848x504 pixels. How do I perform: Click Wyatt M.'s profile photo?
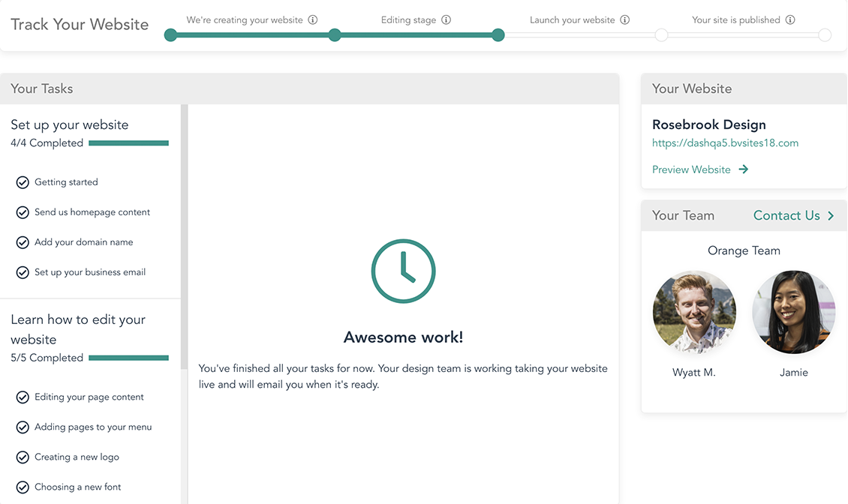tap(694, 312)
